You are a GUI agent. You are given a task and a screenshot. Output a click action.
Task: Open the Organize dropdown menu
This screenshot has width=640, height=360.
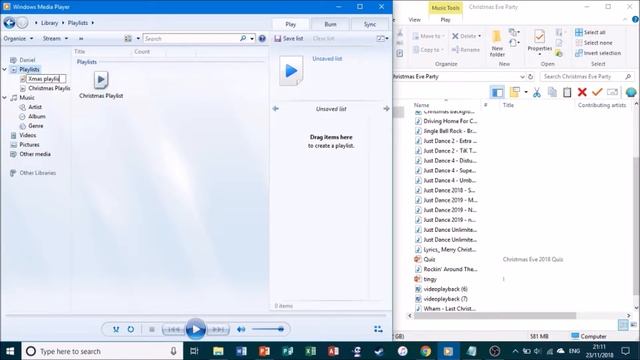pos(18,38)
